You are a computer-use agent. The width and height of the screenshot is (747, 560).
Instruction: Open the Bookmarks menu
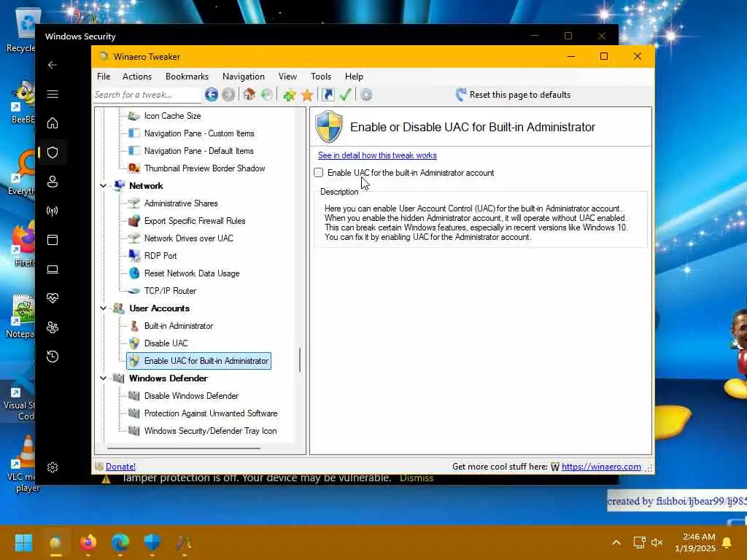187,76
